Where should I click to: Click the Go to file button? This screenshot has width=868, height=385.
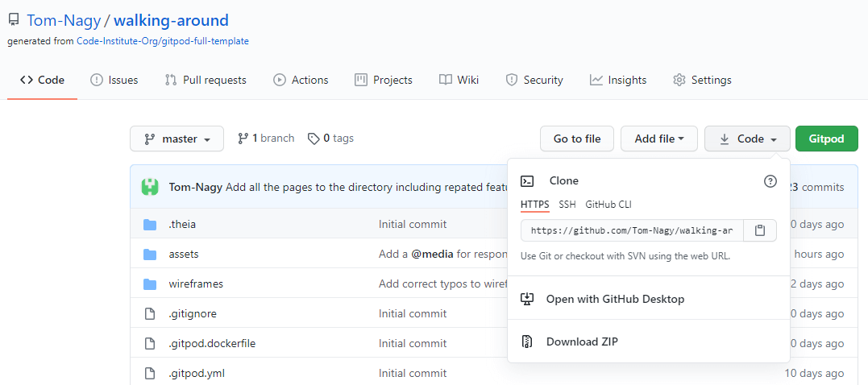tap(577, 139)
